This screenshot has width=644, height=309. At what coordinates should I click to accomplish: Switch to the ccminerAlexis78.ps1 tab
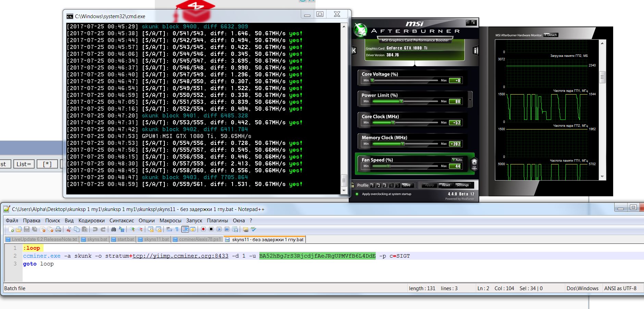point(197,239)
